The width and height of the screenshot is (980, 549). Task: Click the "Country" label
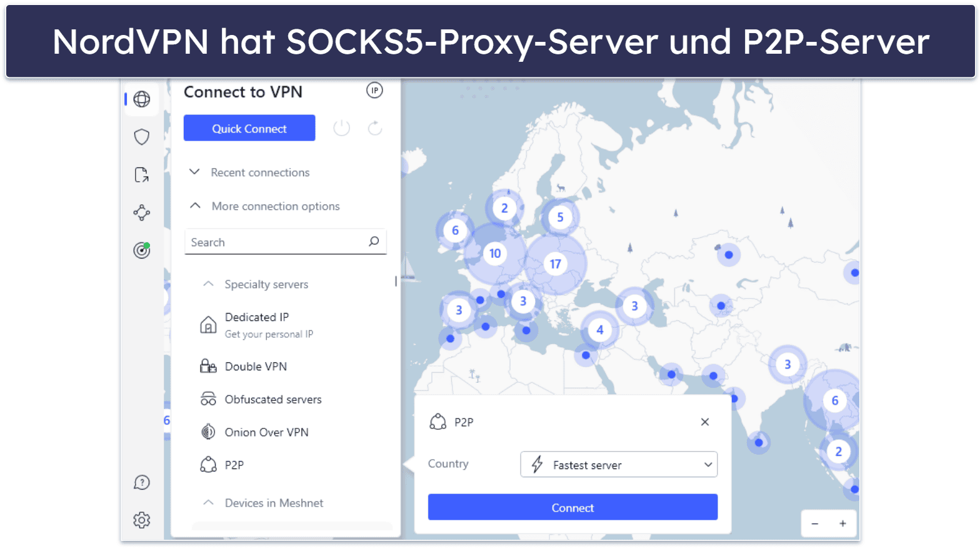448,464
